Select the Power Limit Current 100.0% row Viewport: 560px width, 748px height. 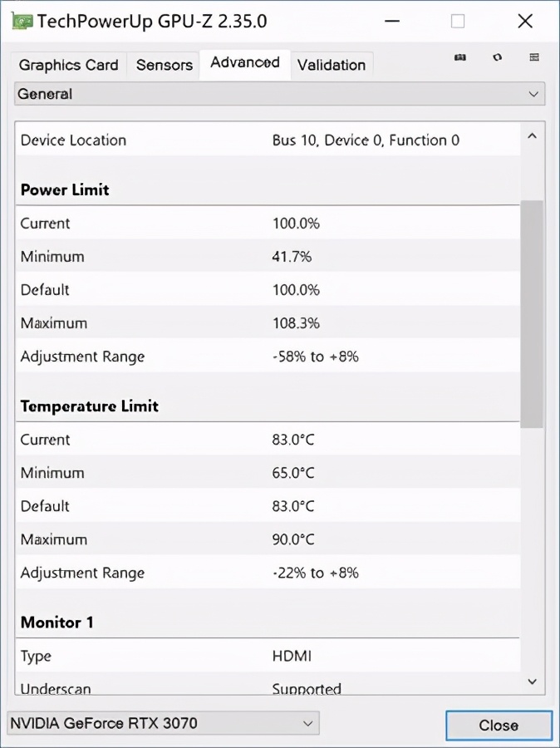tap(268, 224)
